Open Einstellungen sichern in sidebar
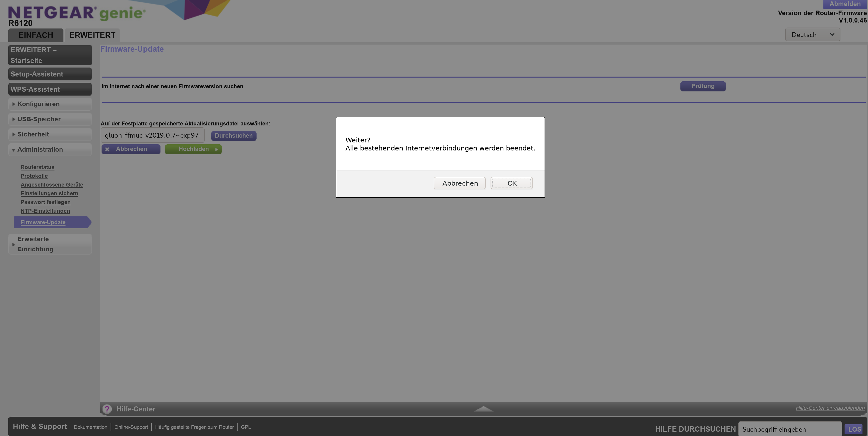 [x=49, y=194]
